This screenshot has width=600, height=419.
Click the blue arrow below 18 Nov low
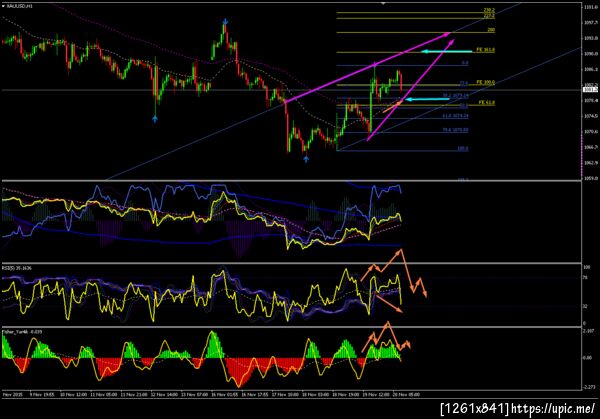coord(306,159)
